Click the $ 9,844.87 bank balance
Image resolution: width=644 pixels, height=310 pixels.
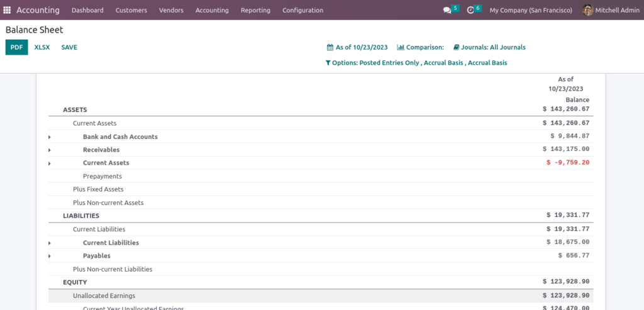[x=570, y=136]
